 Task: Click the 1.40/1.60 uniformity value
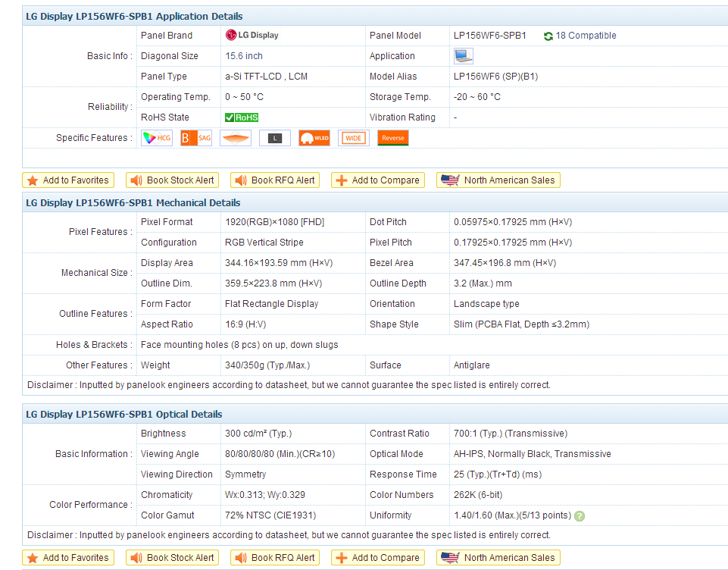pos(513,515)
